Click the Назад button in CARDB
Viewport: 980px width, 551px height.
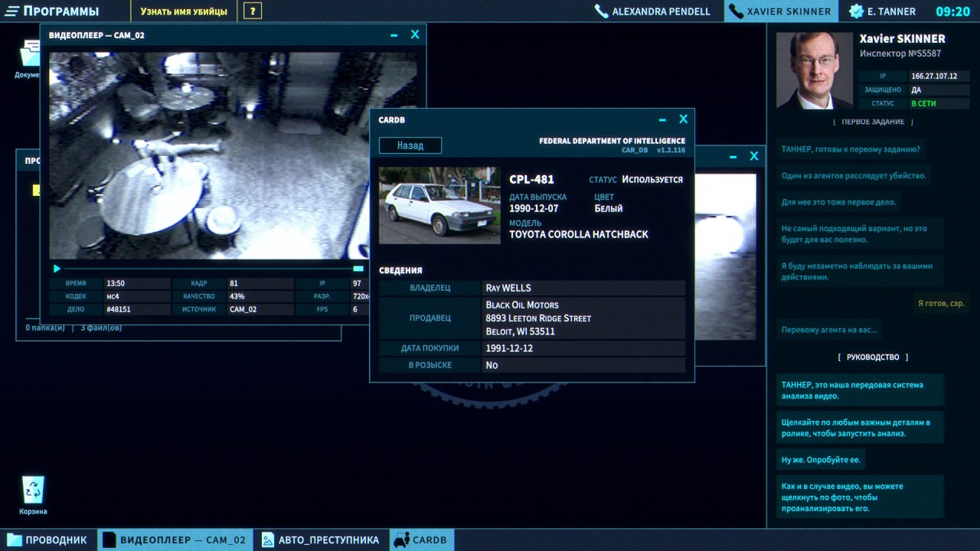(410, 145)
